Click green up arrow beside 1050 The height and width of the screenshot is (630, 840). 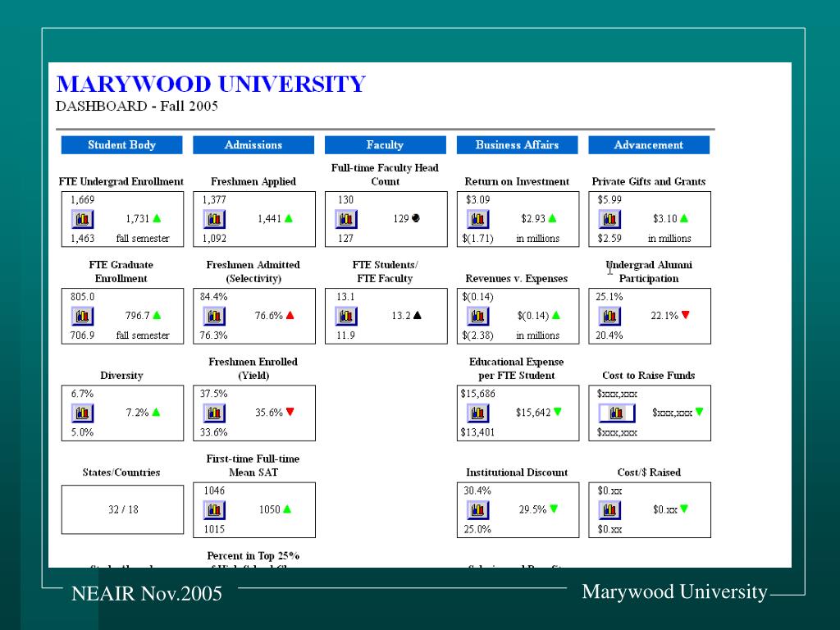(x=287, y=509)
